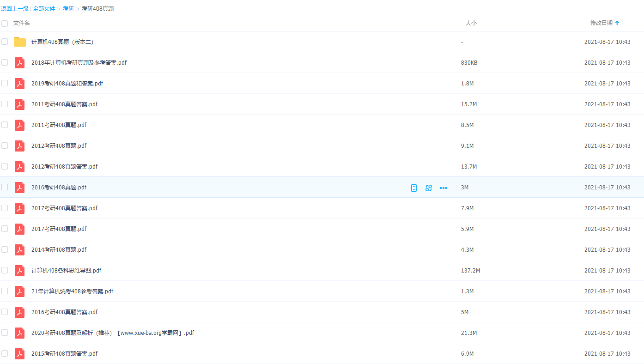The image size is (644, 364).
Task: Sort by the 文件名 column header
Action: coord(22,23)
